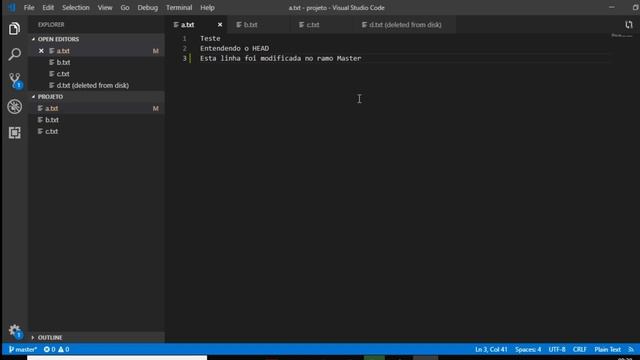
Task: Open the View menu
Action: click(105, 8)
